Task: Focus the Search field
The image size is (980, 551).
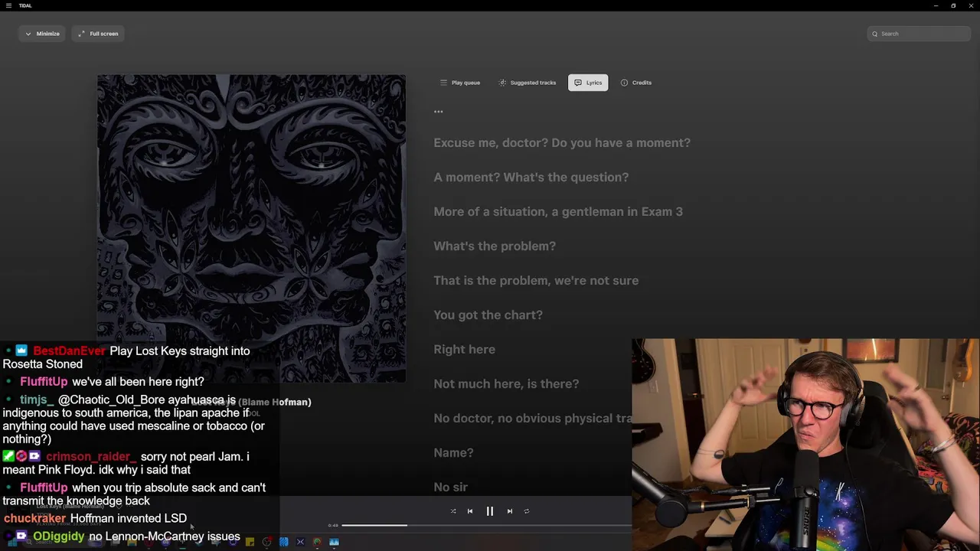Action: click(919, 34)
